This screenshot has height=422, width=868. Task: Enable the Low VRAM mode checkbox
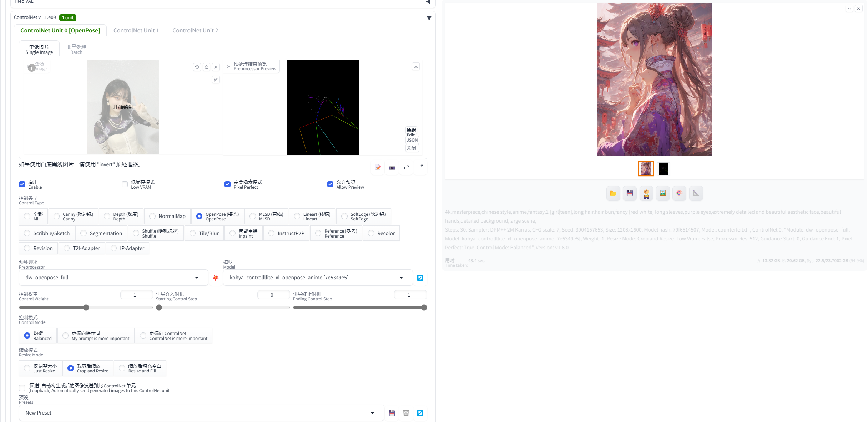(125, 184)
